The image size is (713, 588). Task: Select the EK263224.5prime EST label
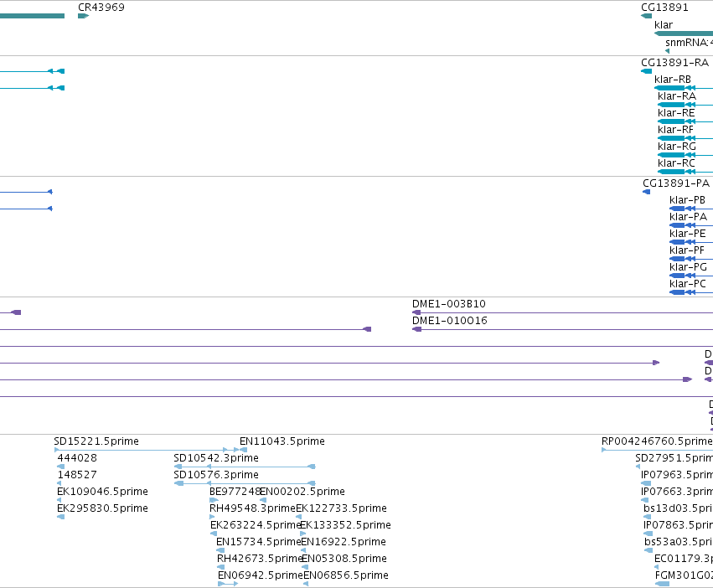[256, 525]
